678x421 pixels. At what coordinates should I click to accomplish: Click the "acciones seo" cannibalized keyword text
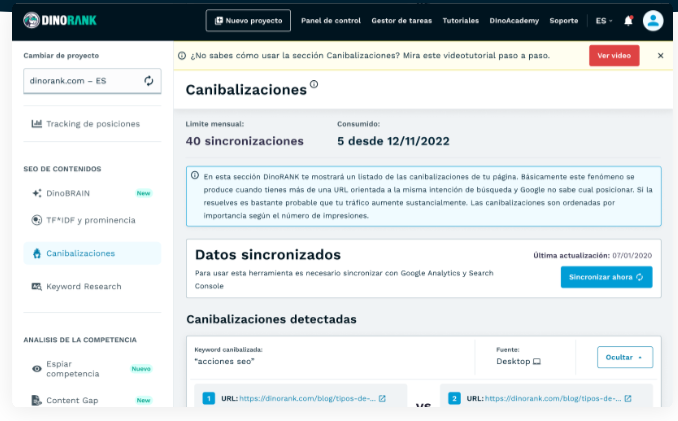(x=224, y=361)
